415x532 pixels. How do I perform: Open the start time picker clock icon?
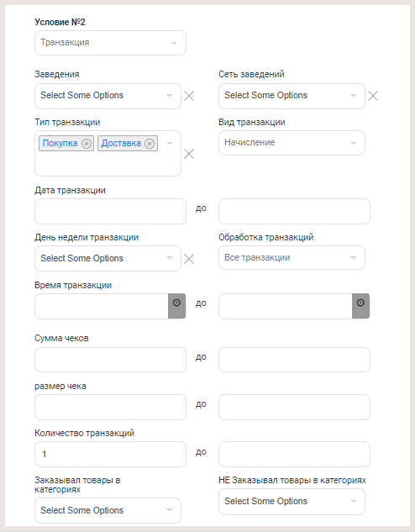coord(177,306)
